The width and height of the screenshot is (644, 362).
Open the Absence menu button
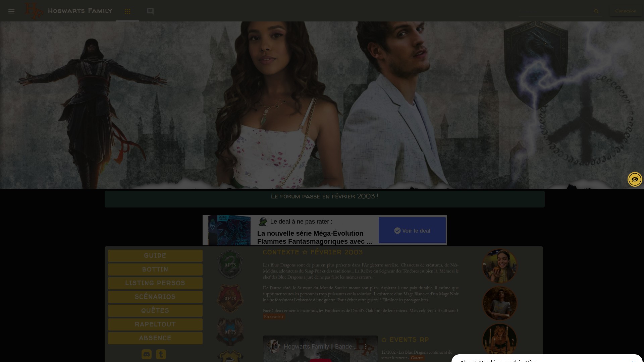(x=155, y=338)
